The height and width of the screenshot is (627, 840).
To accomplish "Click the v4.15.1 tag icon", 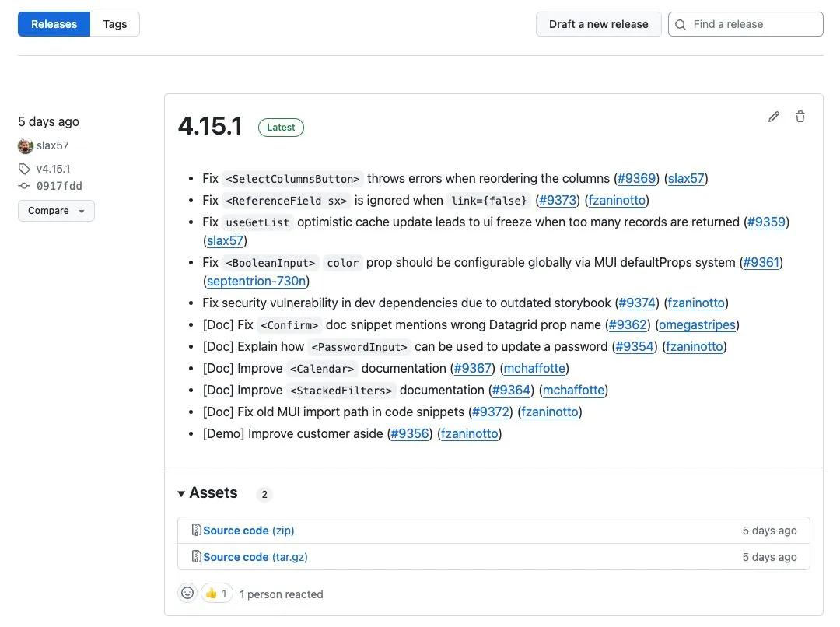I will click(25, 169).
